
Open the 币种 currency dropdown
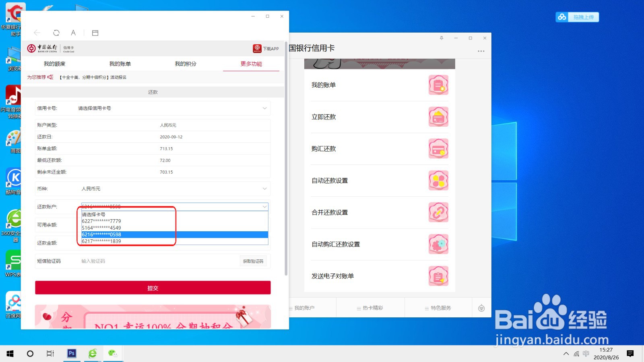(264, 188)
